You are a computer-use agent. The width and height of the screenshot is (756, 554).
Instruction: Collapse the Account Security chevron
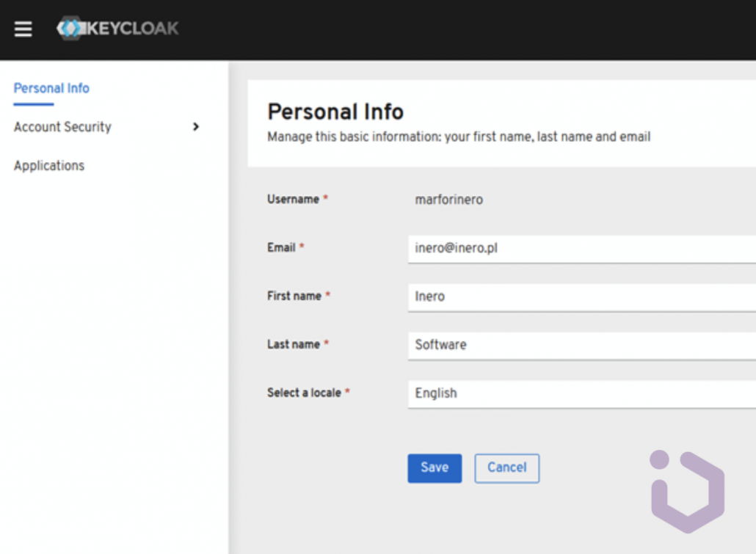[x=196, y=126]
